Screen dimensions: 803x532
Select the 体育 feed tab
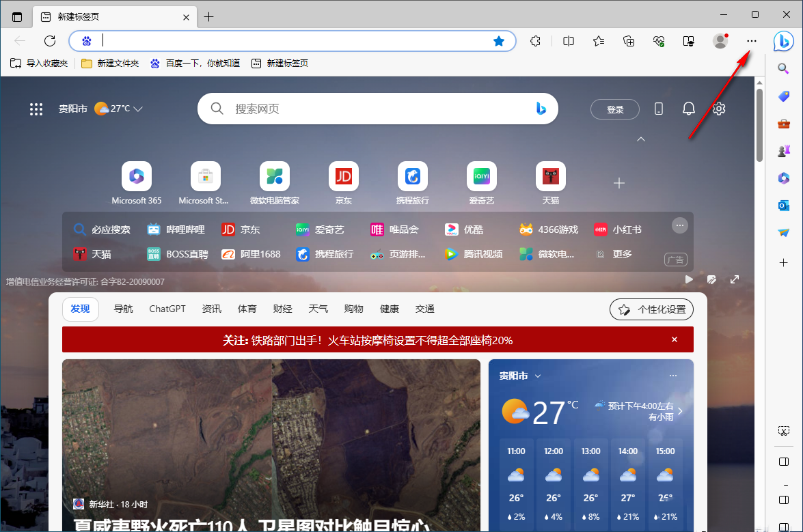[247, 309]
